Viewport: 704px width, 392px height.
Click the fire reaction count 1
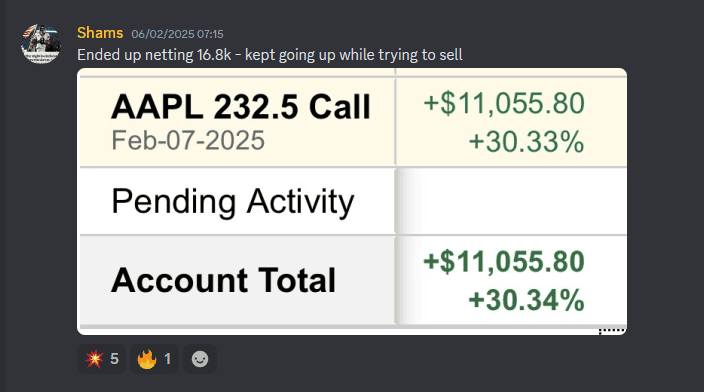[x=167, y=359]
